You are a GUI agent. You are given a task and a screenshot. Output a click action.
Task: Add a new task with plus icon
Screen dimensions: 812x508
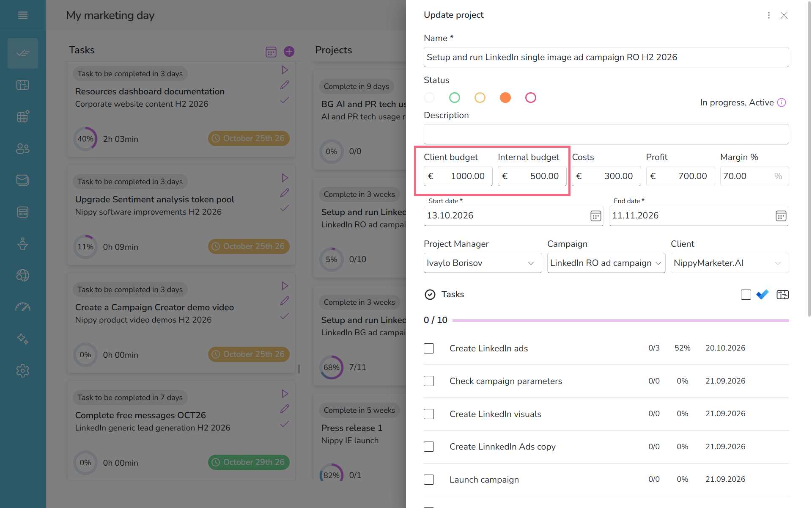click(289, 52)
